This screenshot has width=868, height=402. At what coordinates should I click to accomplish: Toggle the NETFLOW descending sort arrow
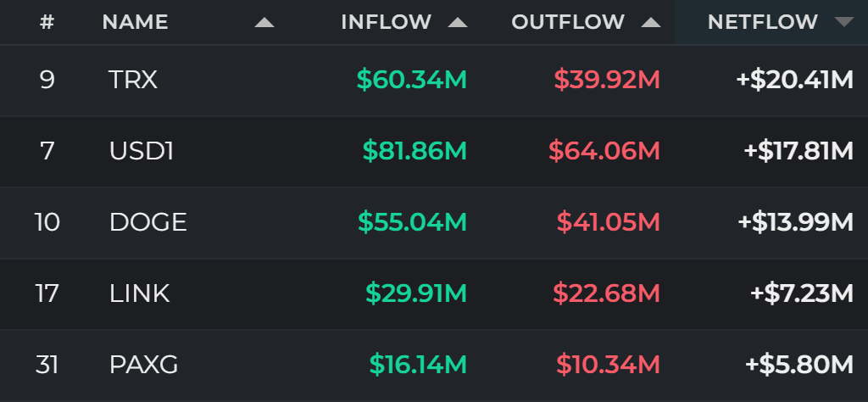point(844,22)
